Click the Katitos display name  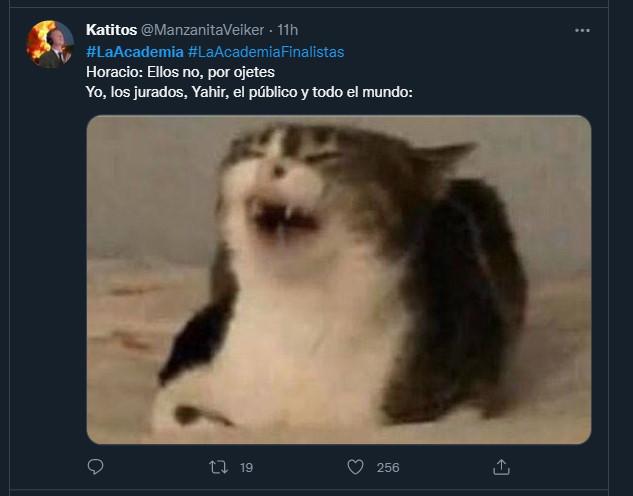click(x=111, y=30)
